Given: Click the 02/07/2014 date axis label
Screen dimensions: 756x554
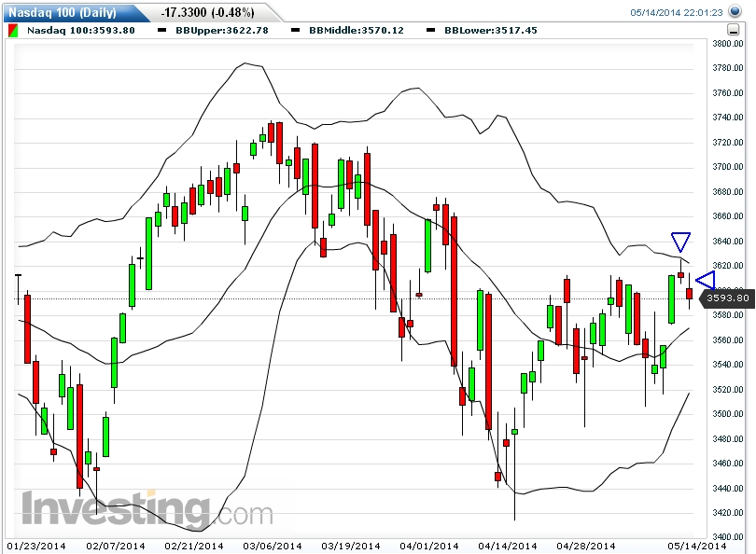Looking at the screenshot, I should 116,546.
